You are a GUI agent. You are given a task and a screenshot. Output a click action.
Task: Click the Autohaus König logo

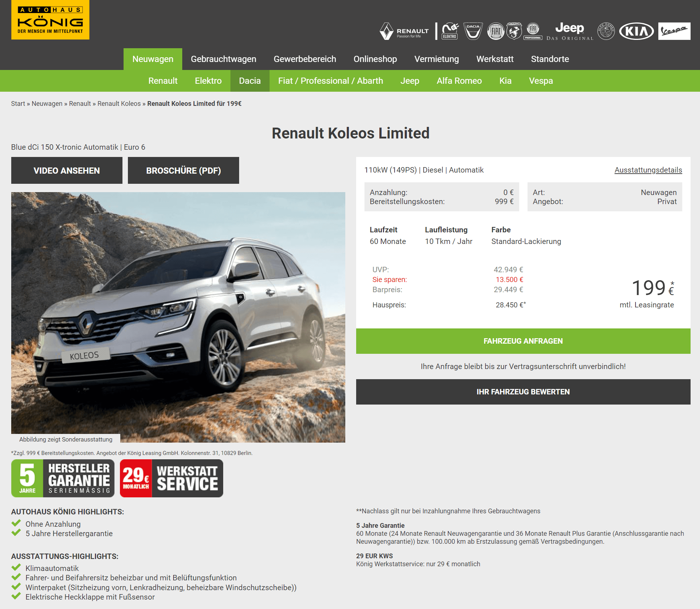click(50, 20)
